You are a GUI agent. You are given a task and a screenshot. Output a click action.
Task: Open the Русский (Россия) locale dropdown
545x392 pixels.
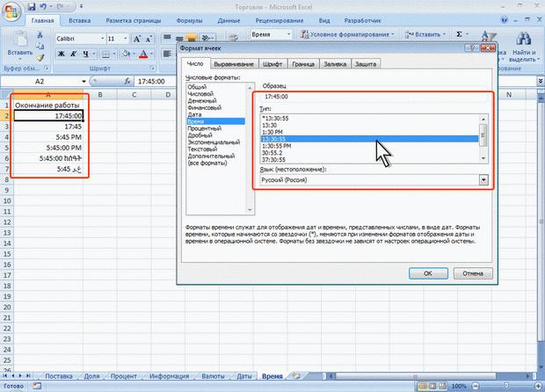tap(483, 179)
